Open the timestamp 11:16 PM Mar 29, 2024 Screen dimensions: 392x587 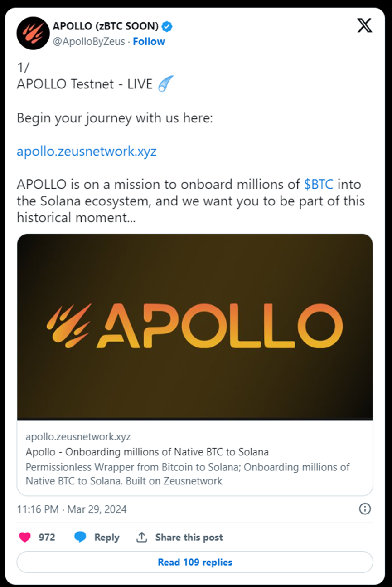click(72, 509)
